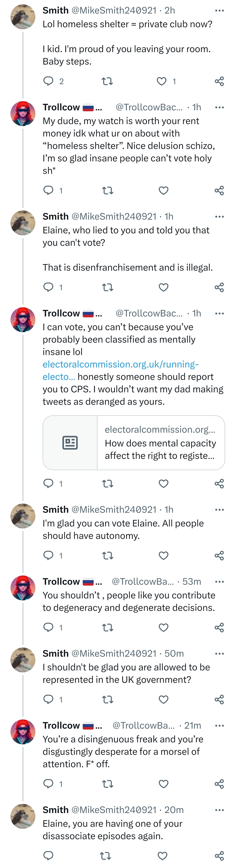The height and width of the screenshot is (868, 232).
Task: Reply to Smith's "homeless shelter" tweet
Action: pyautogui.click(x=48, y=81)
